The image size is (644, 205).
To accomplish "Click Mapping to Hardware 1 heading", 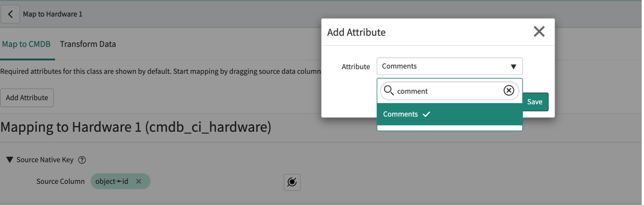I will tap(136, 127).
